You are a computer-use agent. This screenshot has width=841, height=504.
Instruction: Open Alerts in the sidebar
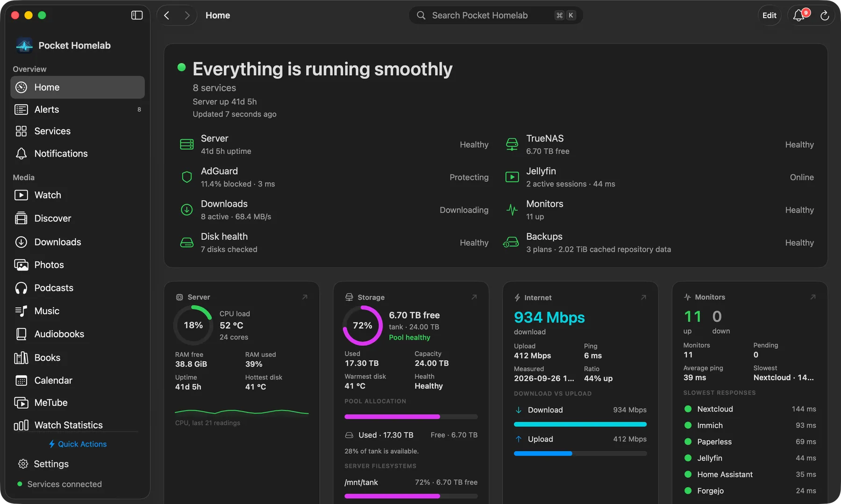(78, 109)
